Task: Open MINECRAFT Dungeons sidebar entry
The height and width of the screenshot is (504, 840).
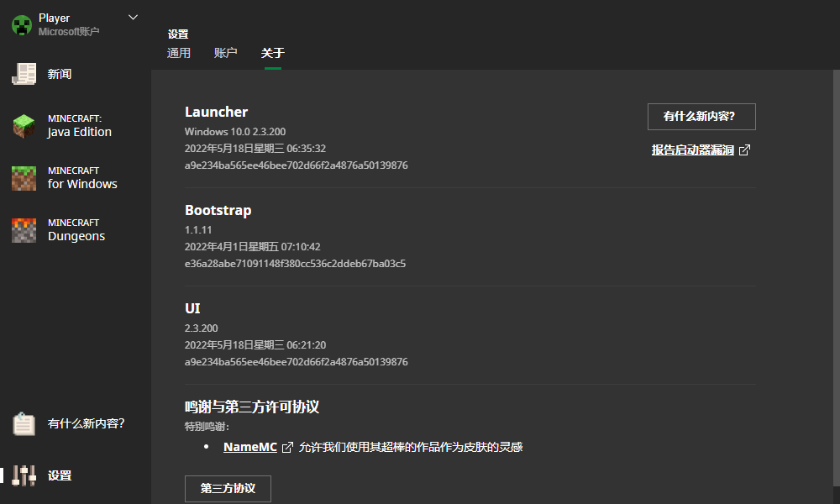Action: pos(75,230)
